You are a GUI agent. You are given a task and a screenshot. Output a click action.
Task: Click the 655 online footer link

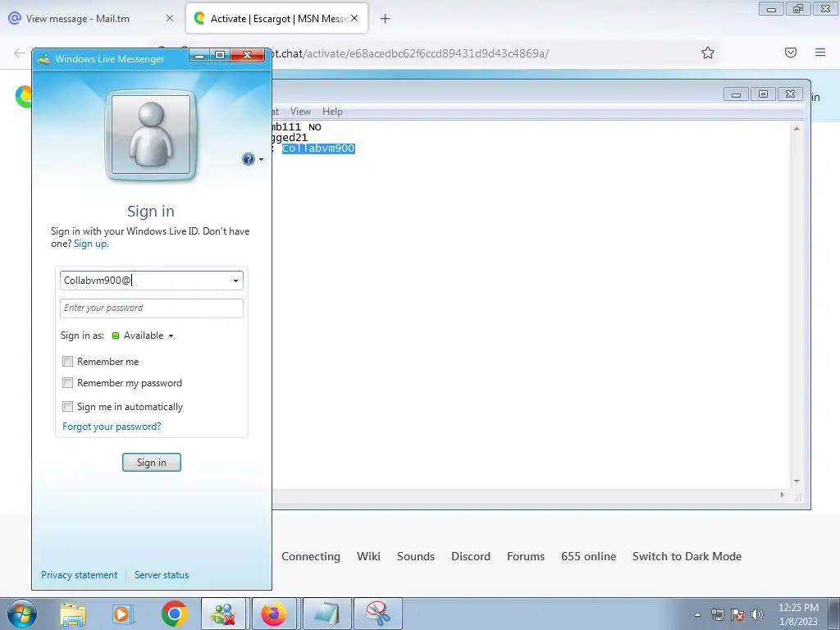[588, 556]
